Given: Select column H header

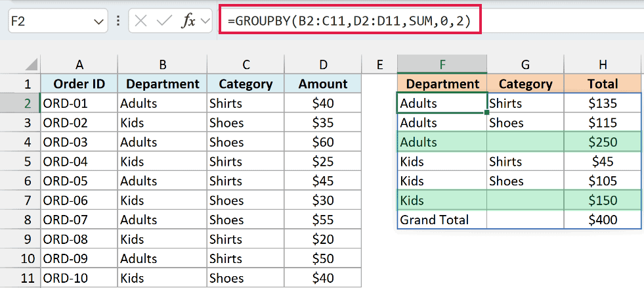Looking at the screenshot, I should 603,64.
